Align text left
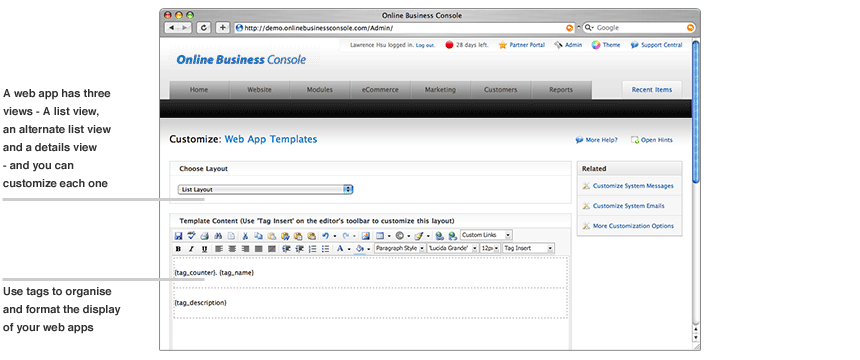Screen dimensions: 860x360 [x=218, y=249]
